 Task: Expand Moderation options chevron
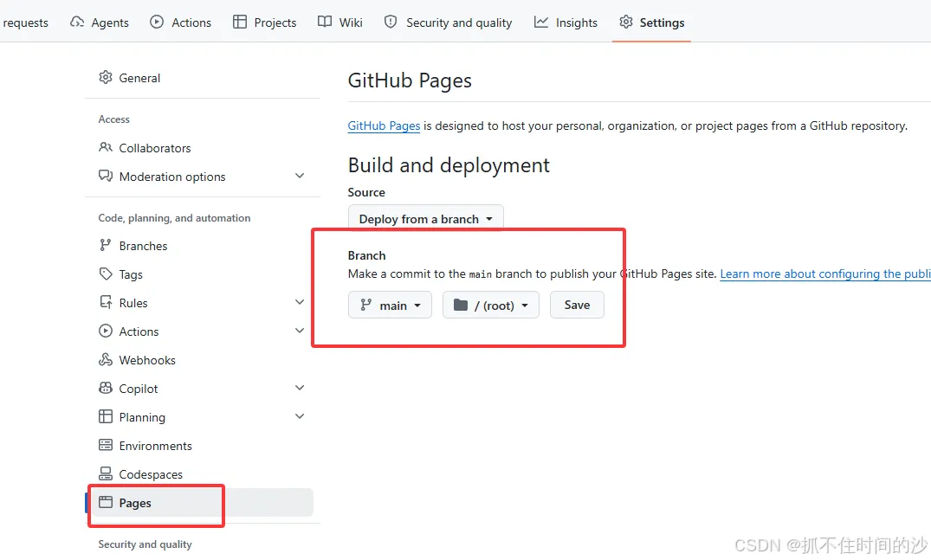[300, 176]
